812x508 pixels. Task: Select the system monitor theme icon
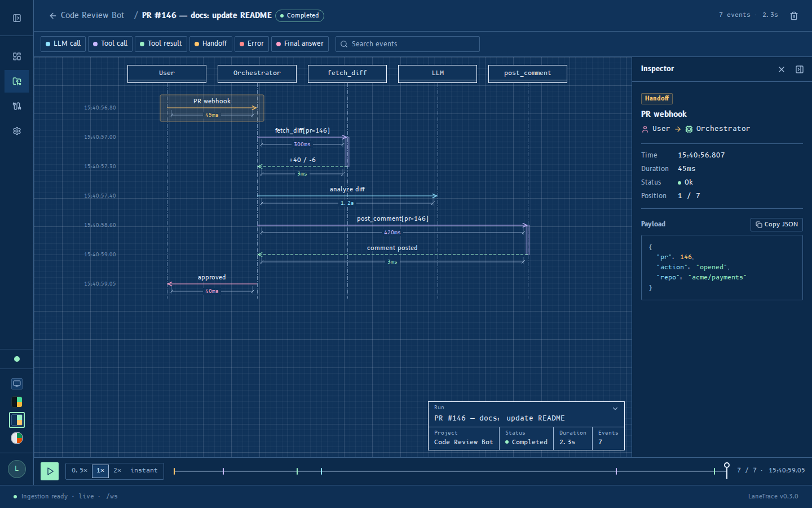[x=17, y=384]
